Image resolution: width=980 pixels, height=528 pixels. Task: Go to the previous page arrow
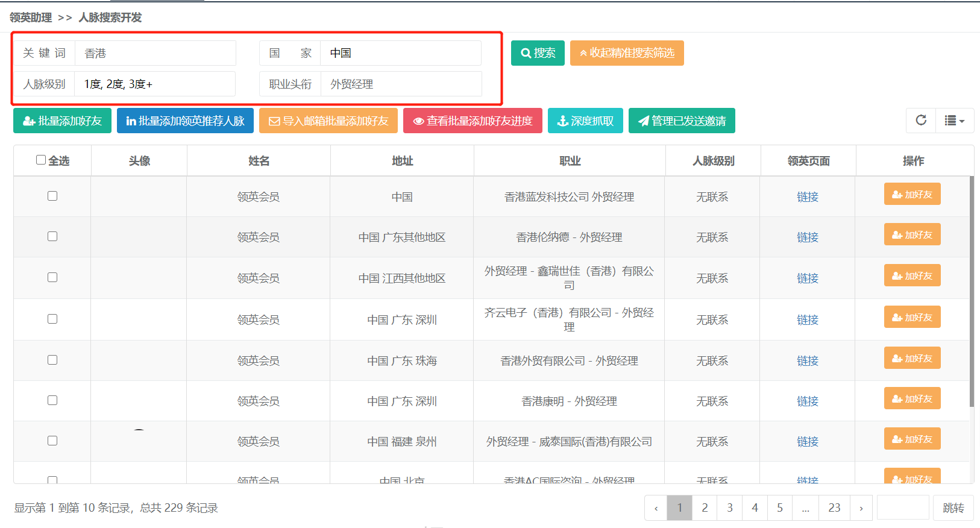656,508
